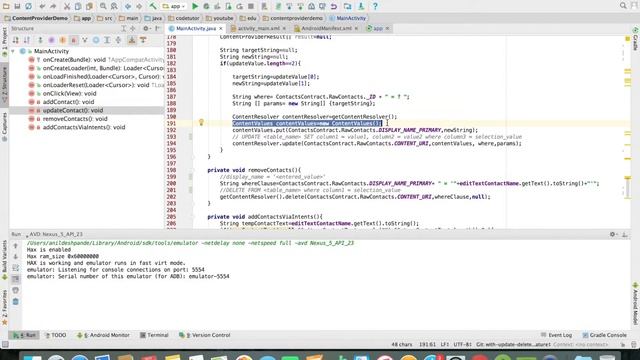Click the Make Project hammer icon
Image resolution: width=640 pixels, height=360 pixels.
(x=153, y=6)
